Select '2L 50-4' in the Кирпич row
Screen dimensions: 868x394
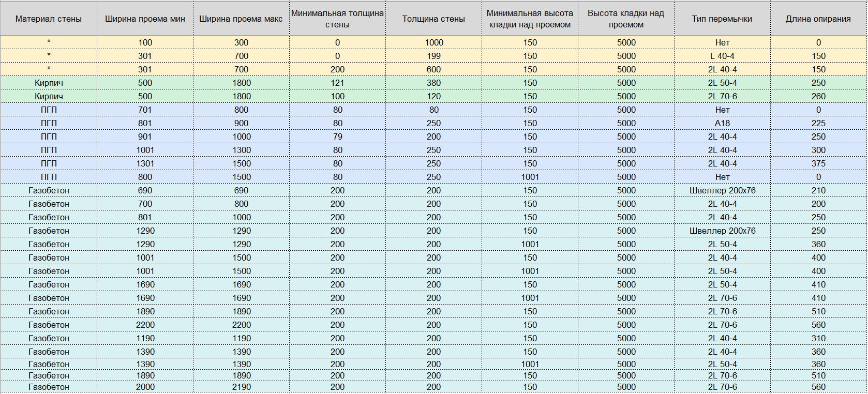tap(722, 83)
